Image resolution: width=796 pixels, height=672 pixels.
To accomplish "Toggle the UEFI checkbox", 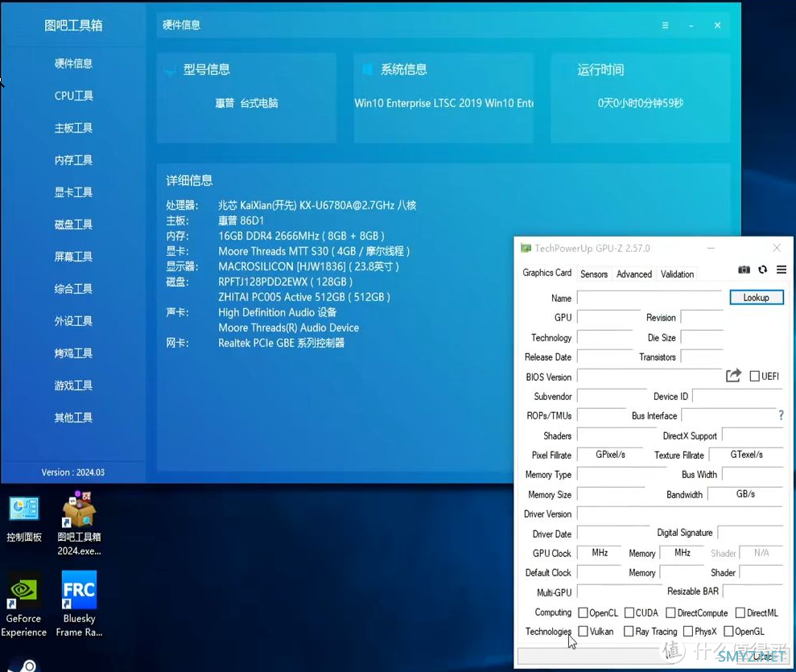I will tap(755, 376).
